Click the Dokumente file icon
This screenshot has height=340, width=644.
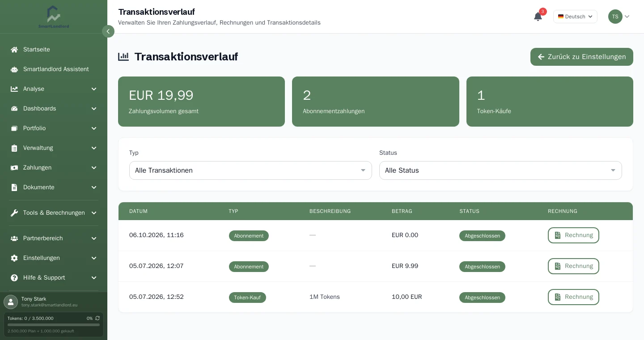[x=14, y=187]
